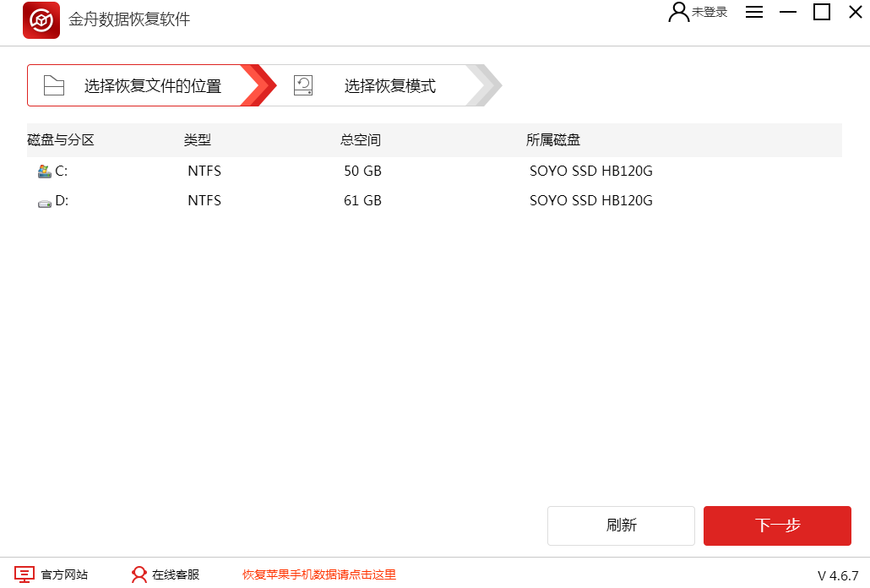870x588 pixels.
Task: Click the "61 GB" size value
Action: pyautogui.click(x=362, y=200)
